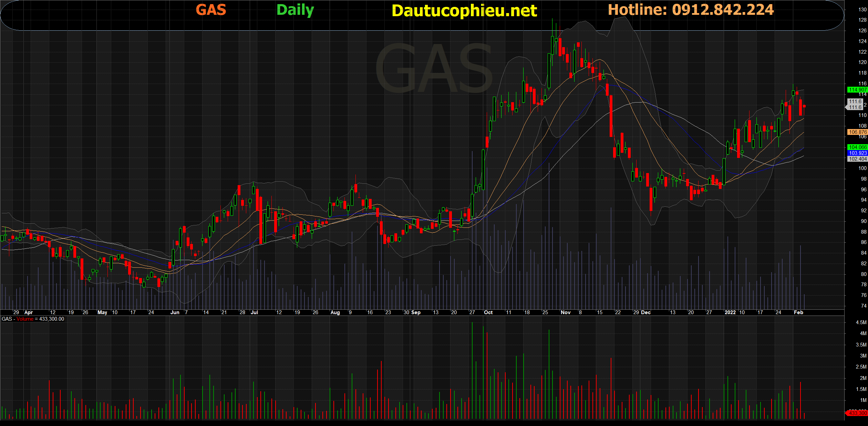Click the 4.5M level on volume axis
This screenshot has width=868, height=426.
click(861, 322)
